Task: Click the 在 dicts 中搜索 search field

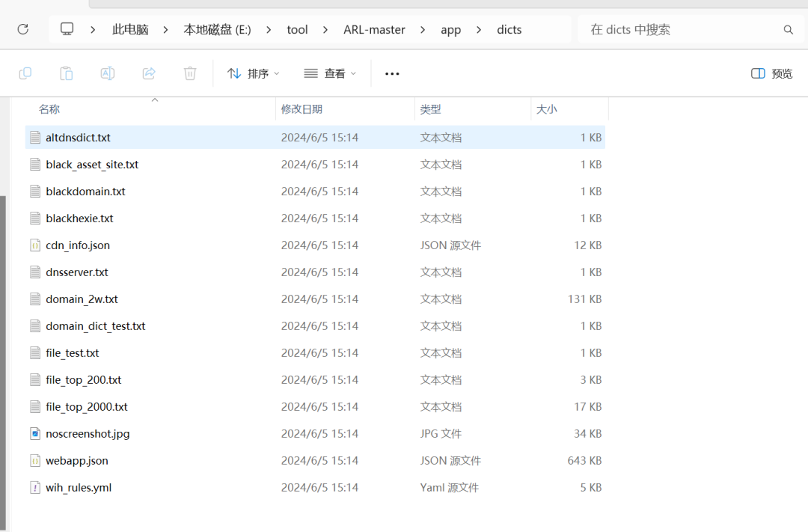Action: (681, 30)
